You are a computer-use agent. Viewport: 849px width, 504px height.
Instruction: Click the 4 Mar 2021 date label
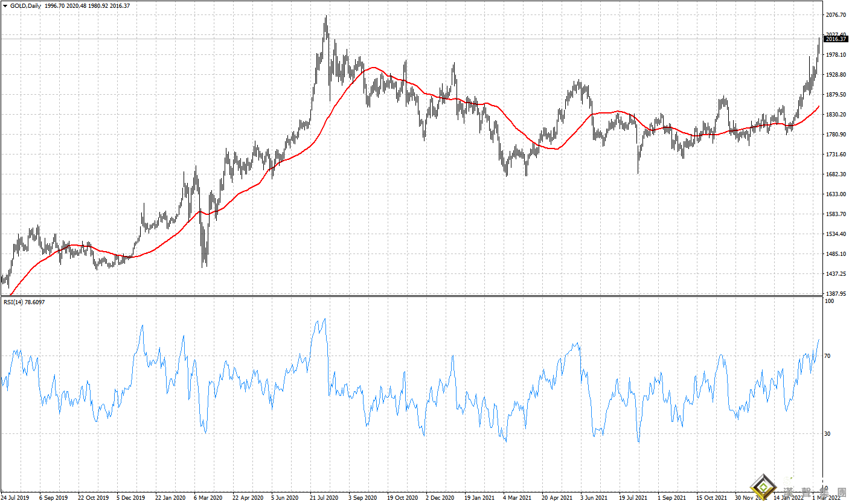[x=516, y=498]
